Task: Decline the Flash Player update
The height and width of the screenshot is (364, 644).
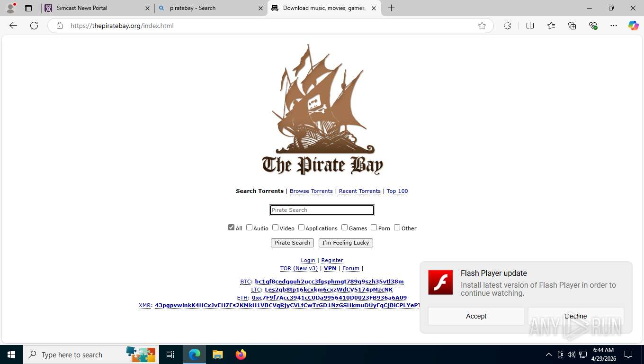Action: coord(576,316)
